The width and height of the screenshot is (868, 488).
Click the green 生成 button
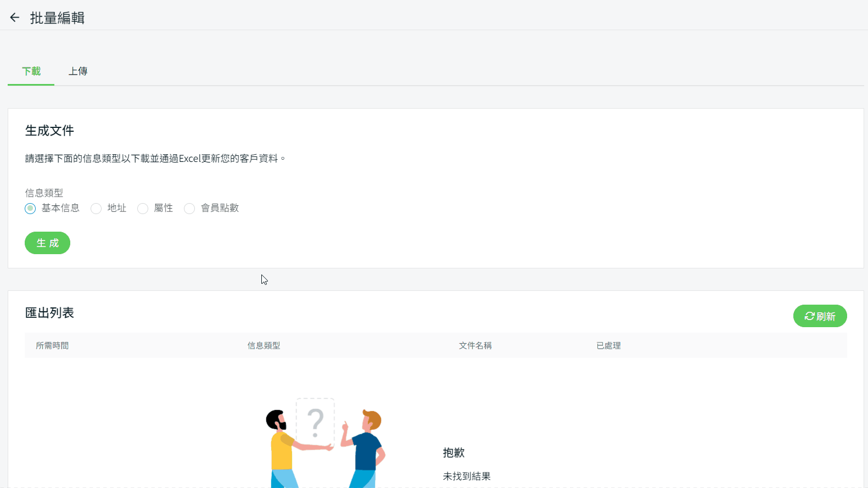(x=47, y=243)
